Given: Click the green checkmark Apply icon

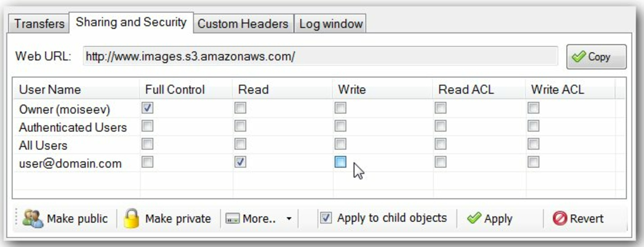Looking at the screenshot, I should 474,218.
